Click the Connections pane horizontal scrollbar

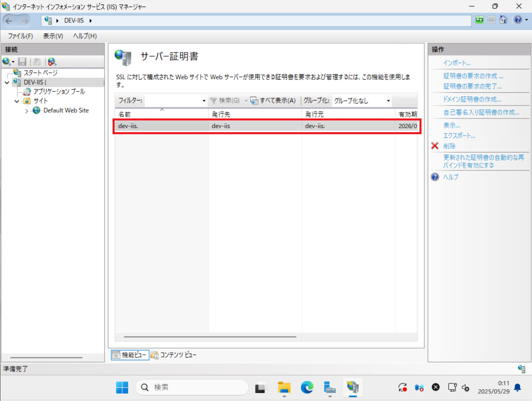coord(47,357)
